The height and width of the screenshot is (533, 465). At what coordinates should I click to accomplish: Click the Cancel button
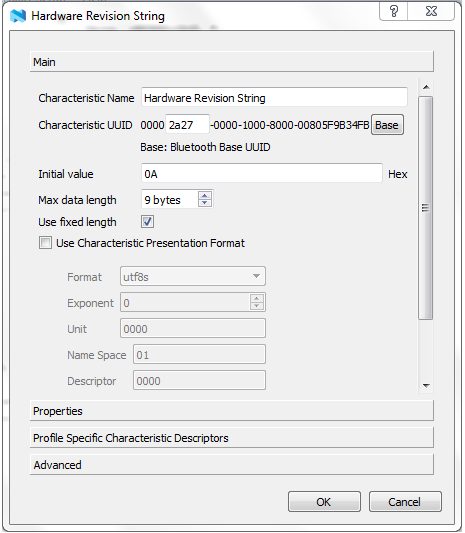point(405,501)
